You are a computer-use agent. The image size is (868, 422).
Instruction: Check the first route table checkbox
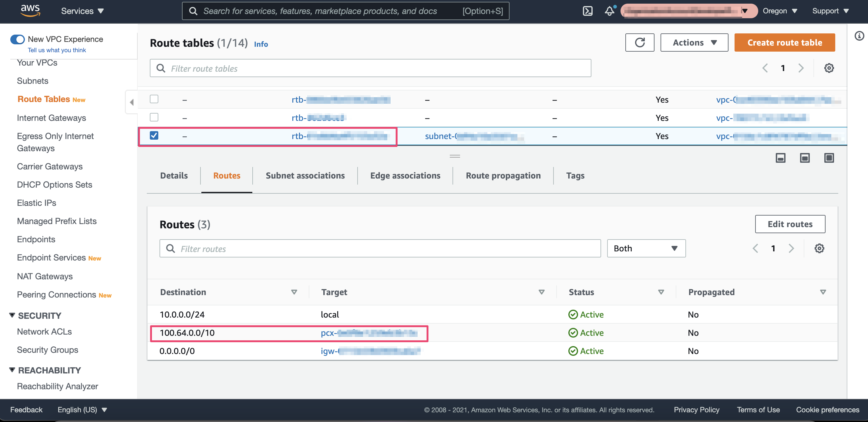154,99
